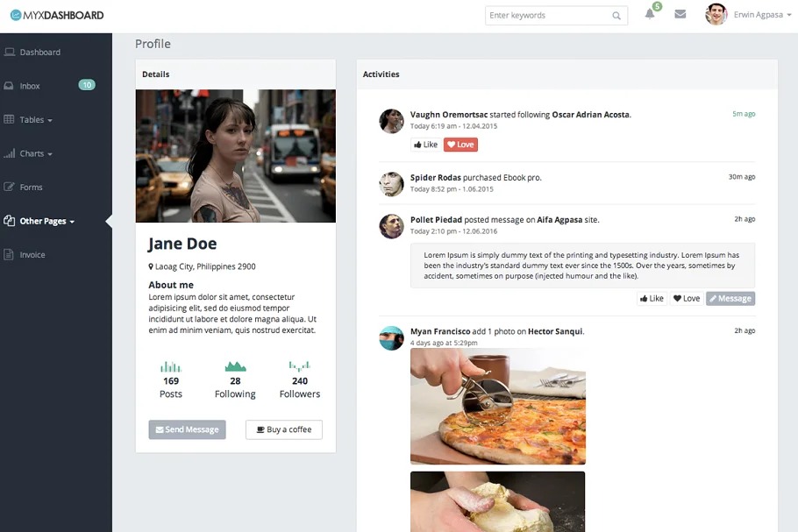Click the MYXDASHBOARD logo icon
Viewport: 798px width, 532px height.
(x=15, y=15)
